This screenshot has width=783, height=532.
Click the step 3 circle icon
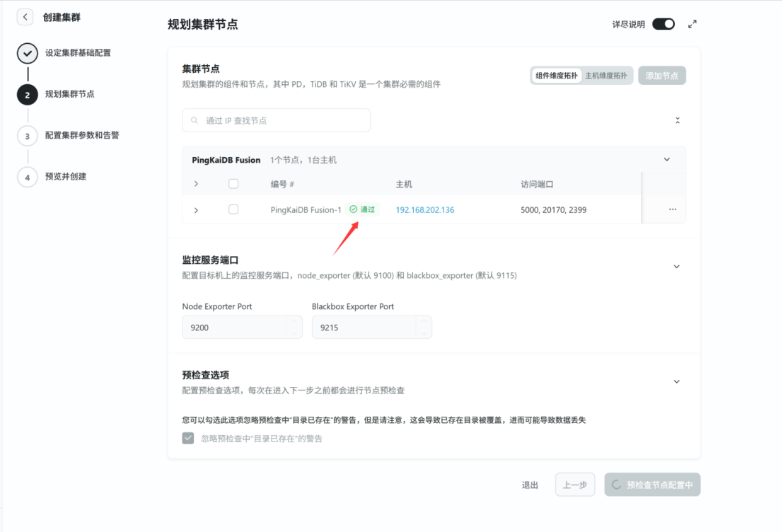(28, 136)
